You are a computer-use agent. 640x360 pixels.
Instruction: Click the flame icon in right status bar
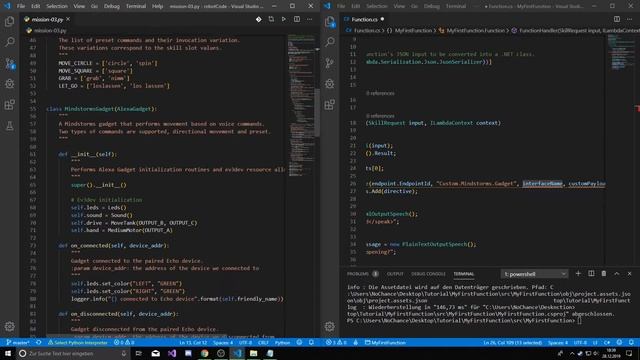(356, 342)
